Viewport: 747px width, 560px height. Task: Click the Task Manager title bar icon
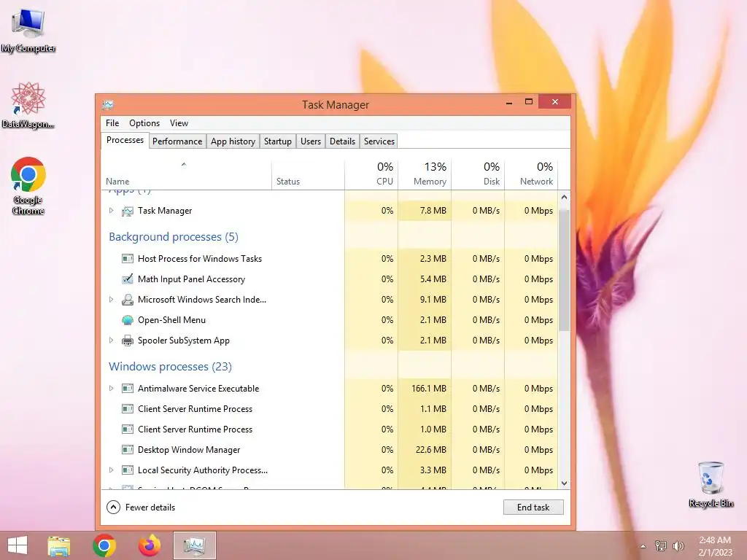108,104
